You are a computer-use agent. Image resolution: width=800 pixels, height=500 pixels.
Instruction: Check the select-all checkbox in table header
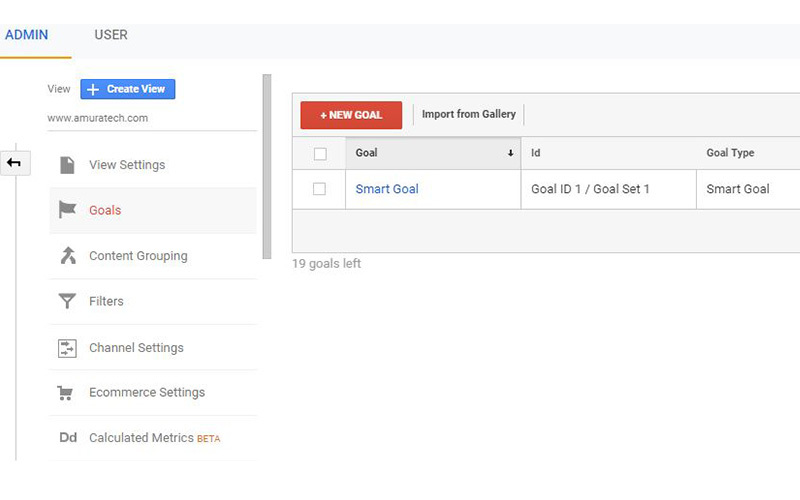[320, 154]
